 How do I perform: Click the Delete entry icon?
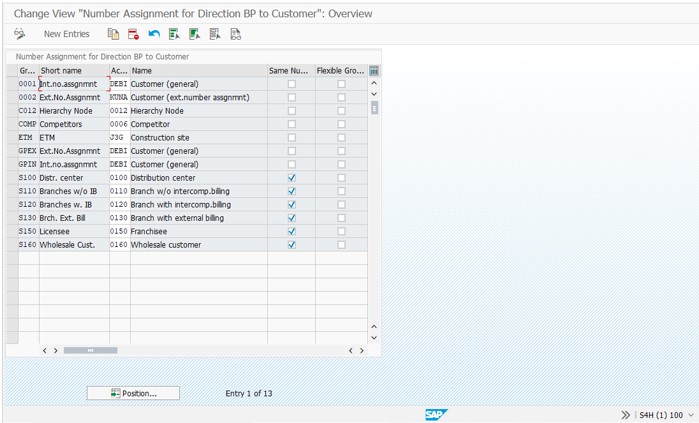133,34
